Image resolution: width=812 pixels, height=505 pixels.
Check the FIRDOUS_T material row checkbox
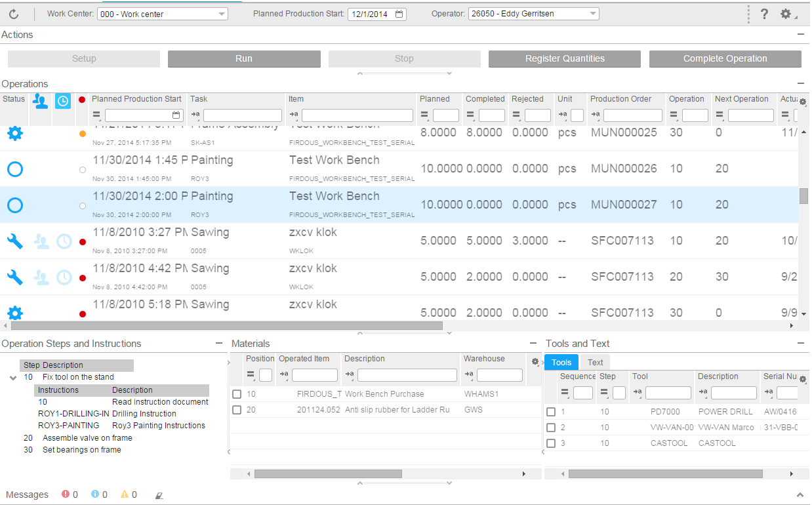coord(237,394)
